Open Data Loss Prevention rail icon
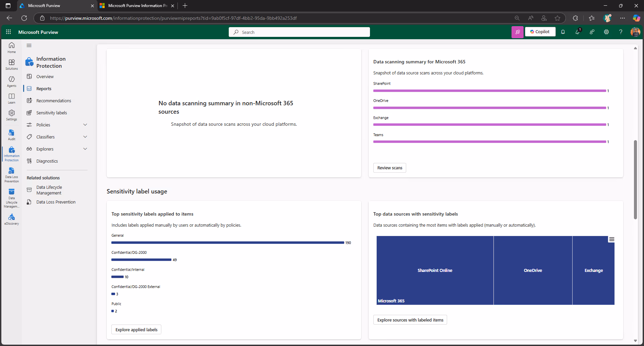Image resolution: width=644 pixels, height=346 pixels. pos(12,175)
